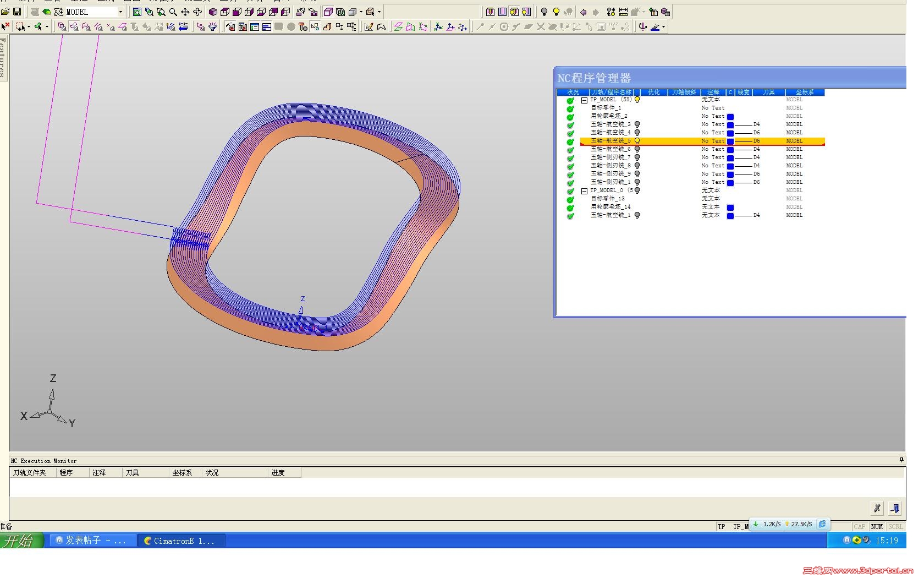Click the red tool holder icon
The image size is (924, 578).
[x=302, y=26]
